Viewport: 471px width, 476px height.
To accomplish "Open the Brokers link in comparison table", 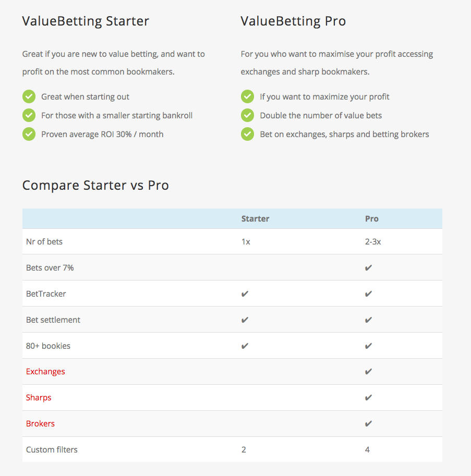I will pos(40,424).
